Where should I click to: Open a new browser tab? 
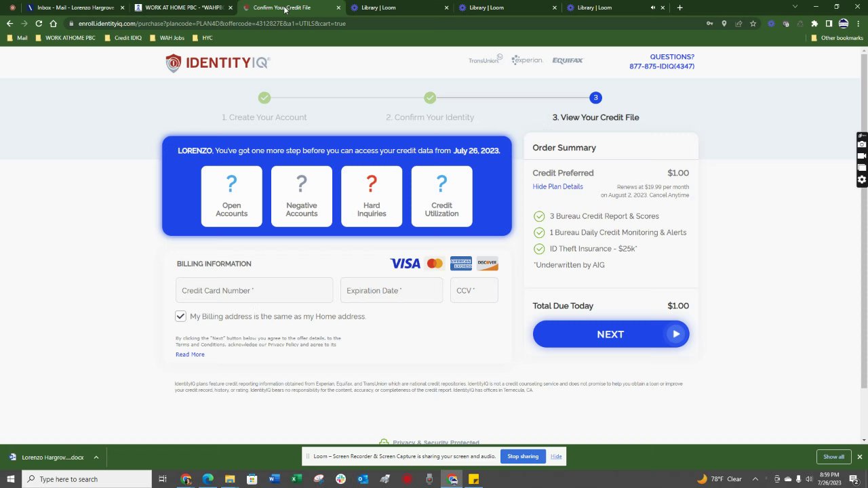[x=680, y=7]
